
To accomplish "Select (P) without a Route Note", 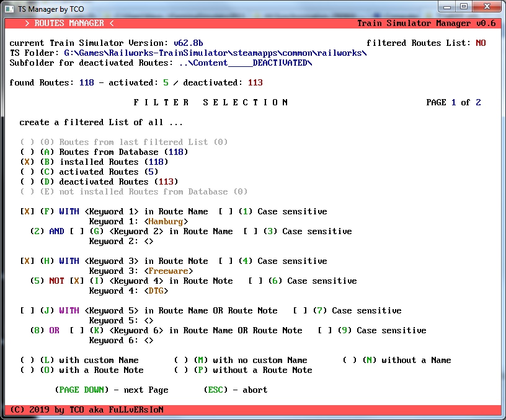I will click(181, 370).
